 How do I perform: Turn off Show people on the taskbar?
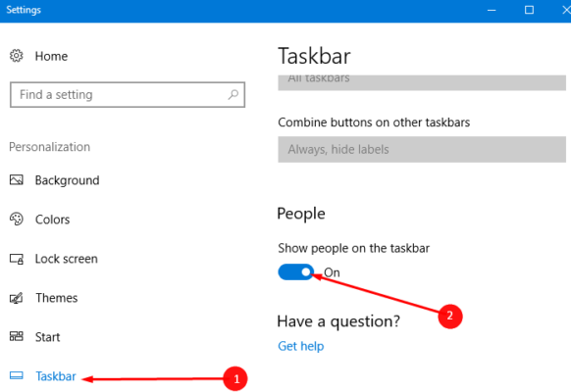pyautogui.click(x=295, y=272)
